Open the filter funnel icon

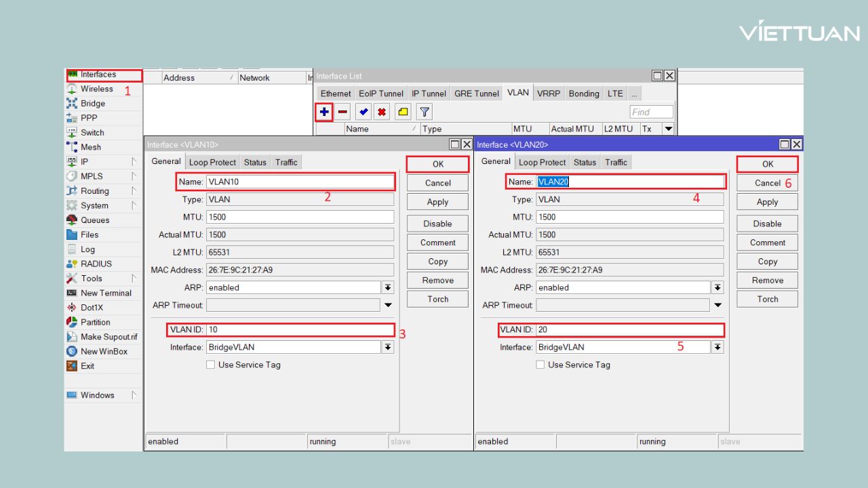point(424,112)
